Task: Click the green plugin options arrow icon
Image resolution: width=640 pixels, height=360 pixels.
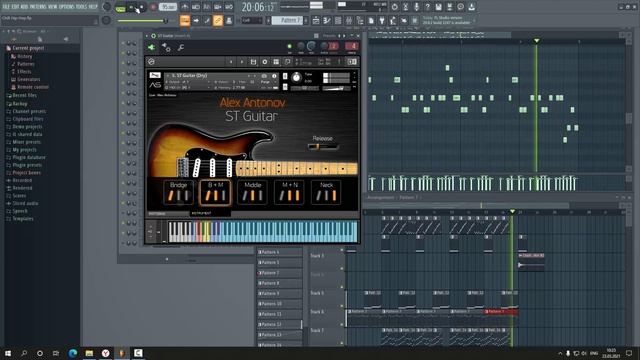Action: [151, 48]
